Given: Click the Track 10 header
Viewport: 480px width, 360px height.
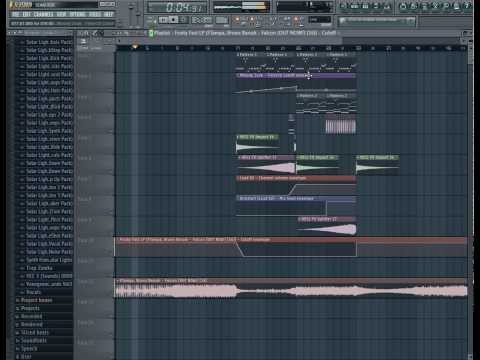Looking at the screenshot, I should pyautogui.click(x=94, y=247).
